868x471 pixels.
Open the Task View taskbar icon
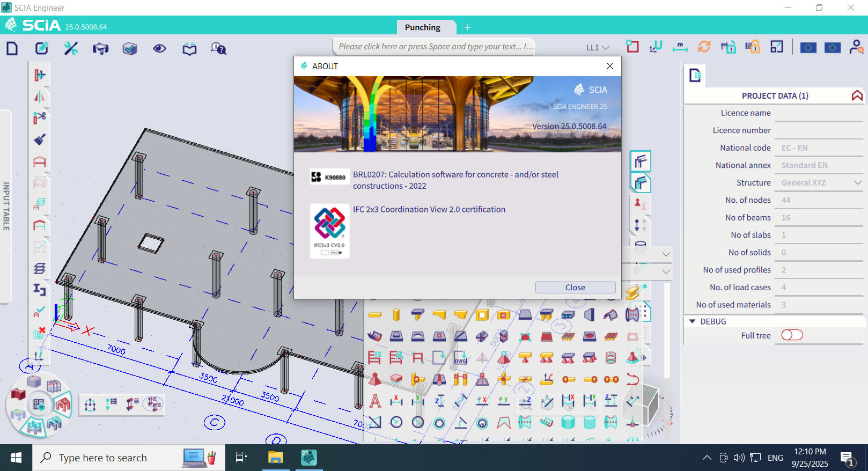pyautogui.click(x=241, y=458)
